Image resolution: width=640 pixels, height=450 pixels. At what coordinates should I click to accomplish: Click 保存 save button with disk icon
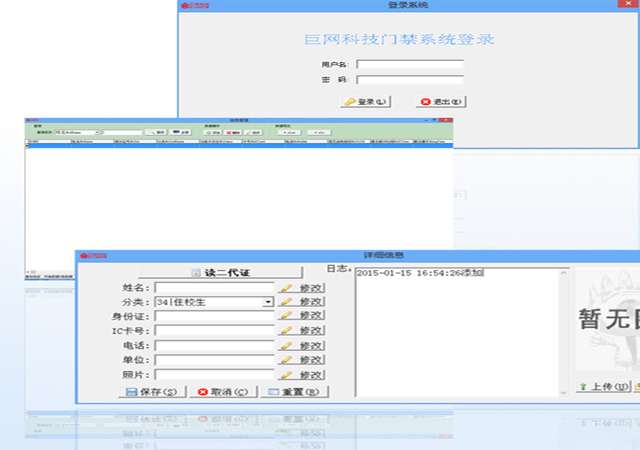(x=152, y=392)
